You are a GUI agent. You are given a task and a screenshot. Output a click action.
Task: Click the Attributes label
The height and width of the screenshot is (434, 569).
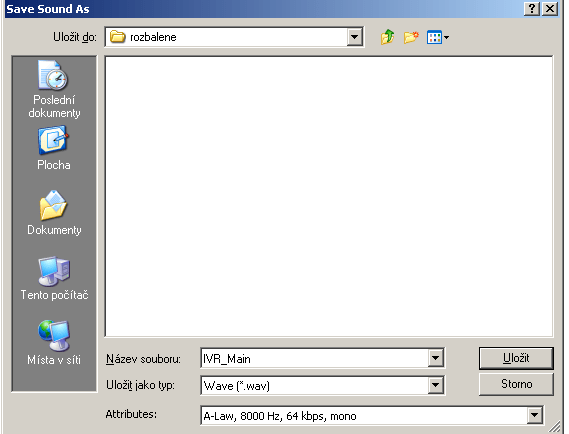pos(131,414)
